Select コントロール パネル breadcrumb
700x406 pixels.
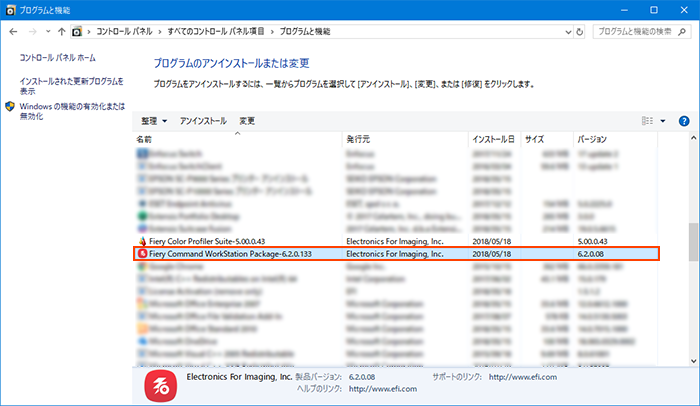(x=124, y=31)
